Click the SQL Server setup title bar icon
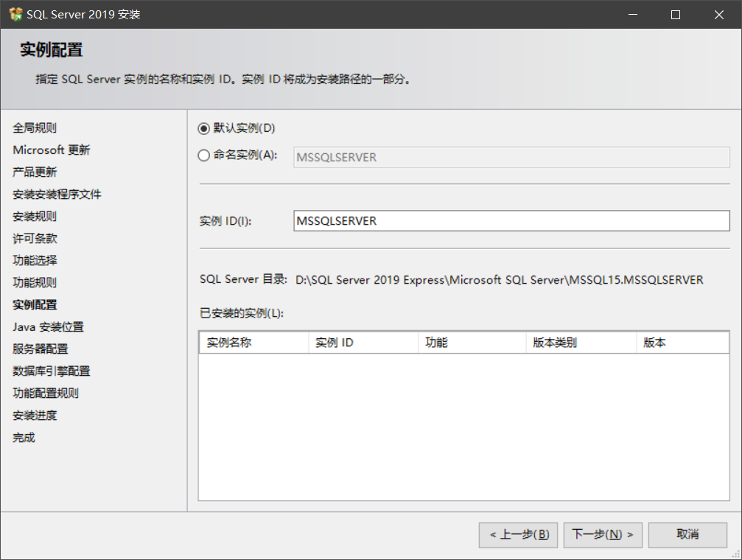 (x=15, y=14)
